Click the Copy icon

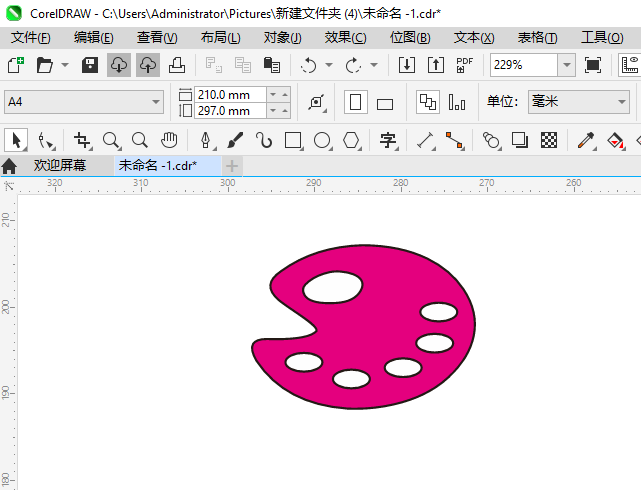(x=243, y=65)
